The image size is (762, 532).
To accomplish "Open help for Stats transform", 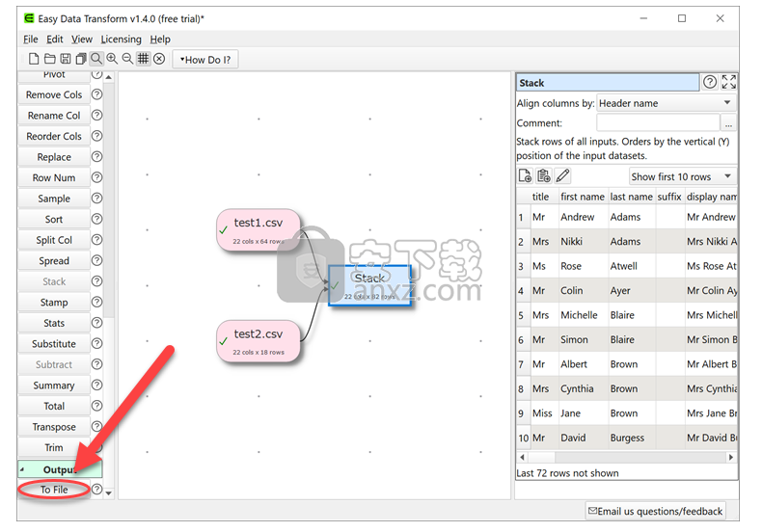I will click(x=97, y=323).
